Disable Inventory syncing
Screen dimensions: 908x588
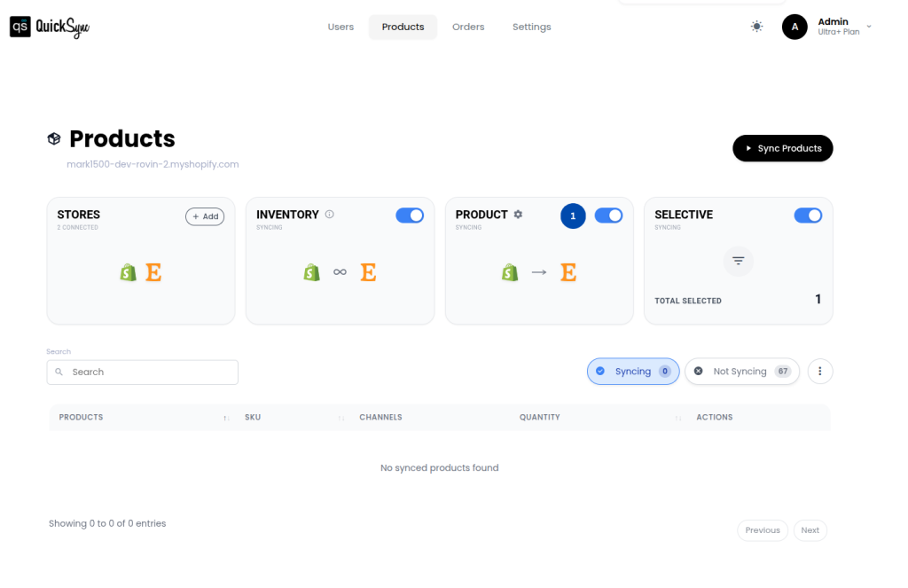410,215
